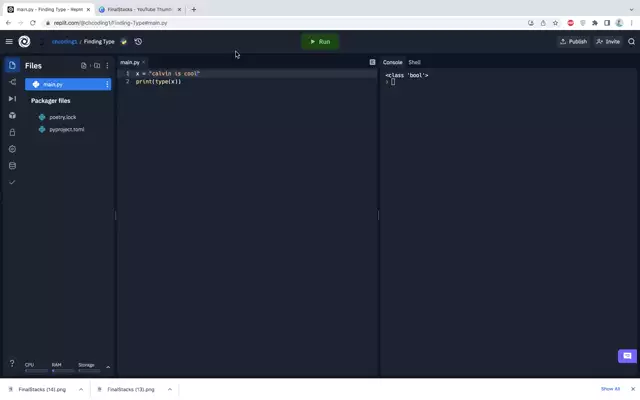Select the main.py Replit browser tab

[49, 9]
